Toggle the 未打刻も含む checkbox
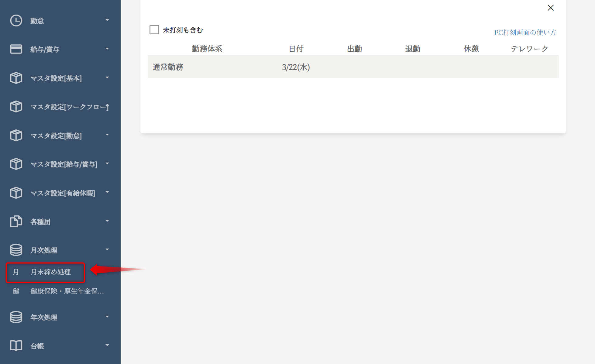The width and height of the screenshot is (595, 364). (154, 30)
